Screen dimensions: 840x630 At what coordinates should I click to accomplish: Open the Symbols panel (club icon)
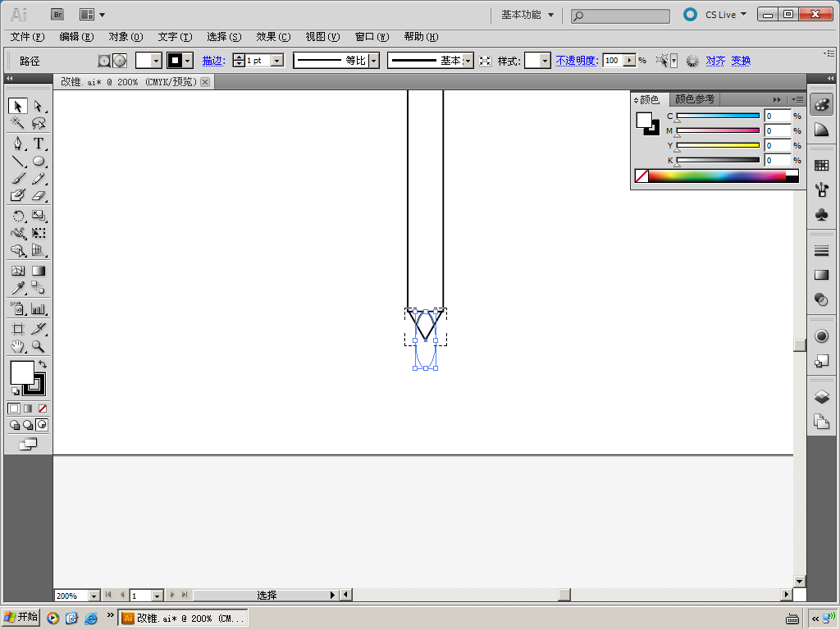point(821,214)
